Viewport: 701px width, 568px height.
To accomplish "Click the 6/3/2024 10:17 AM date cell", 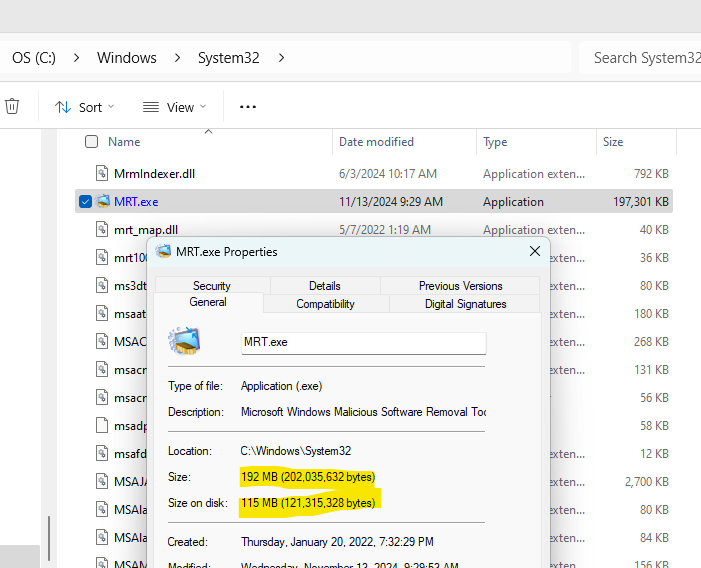I will coord(388,173).
